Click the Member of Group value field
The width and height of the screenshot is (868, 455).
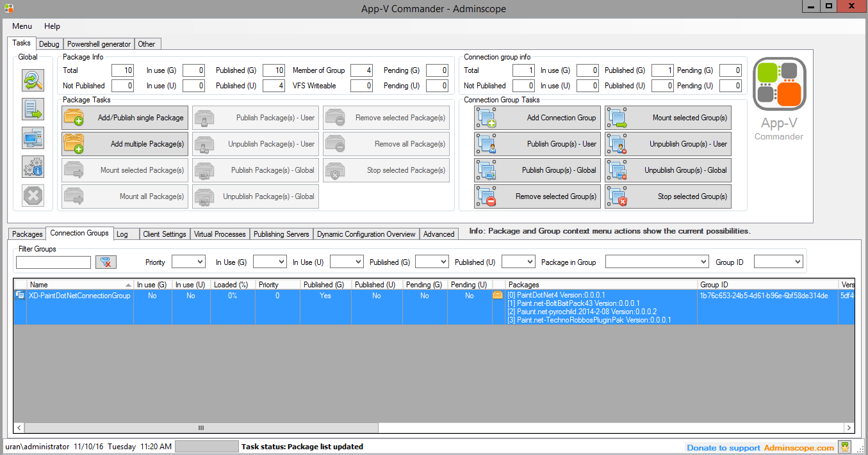(x=361, y=70)
